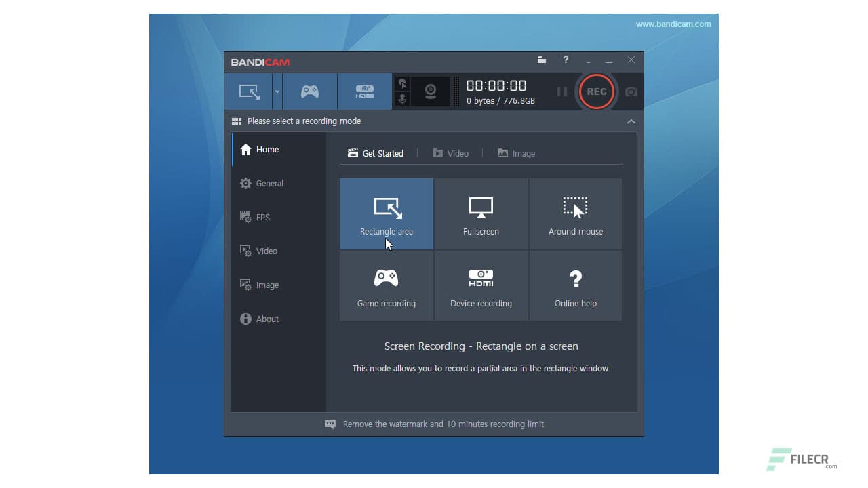Take a screenshot using the camera icon
Screen dimensions: 868x488
(x=630, y=91)
